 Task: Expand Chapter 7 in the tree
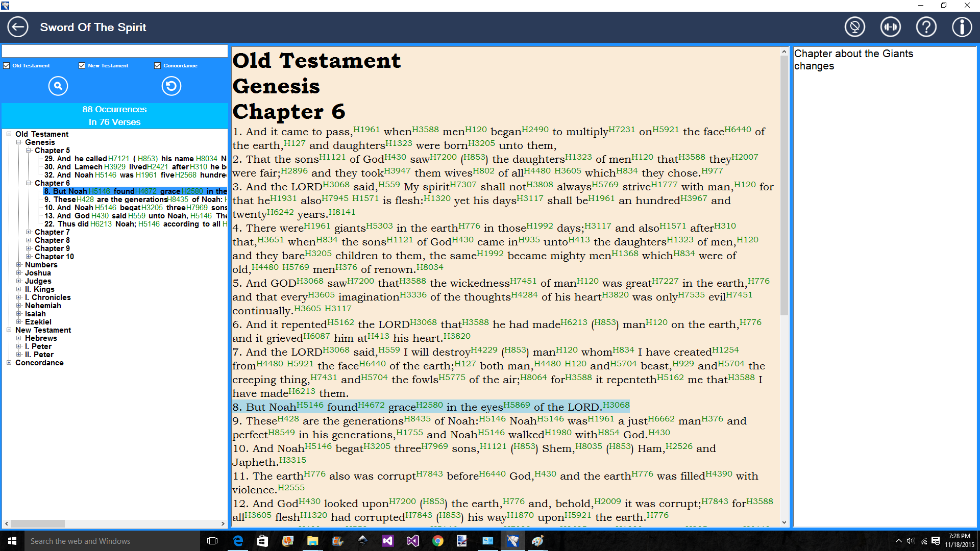pos(29,232)
